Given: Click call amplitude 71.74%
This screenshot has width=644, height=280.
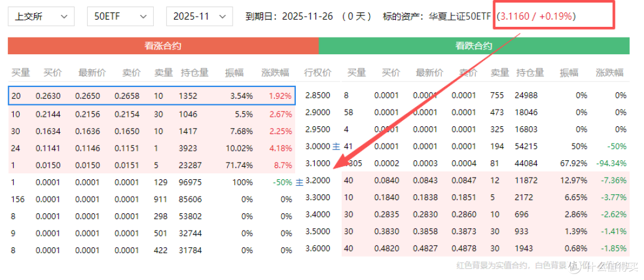Looking at the screenshot, I should [x=239, y=166].
